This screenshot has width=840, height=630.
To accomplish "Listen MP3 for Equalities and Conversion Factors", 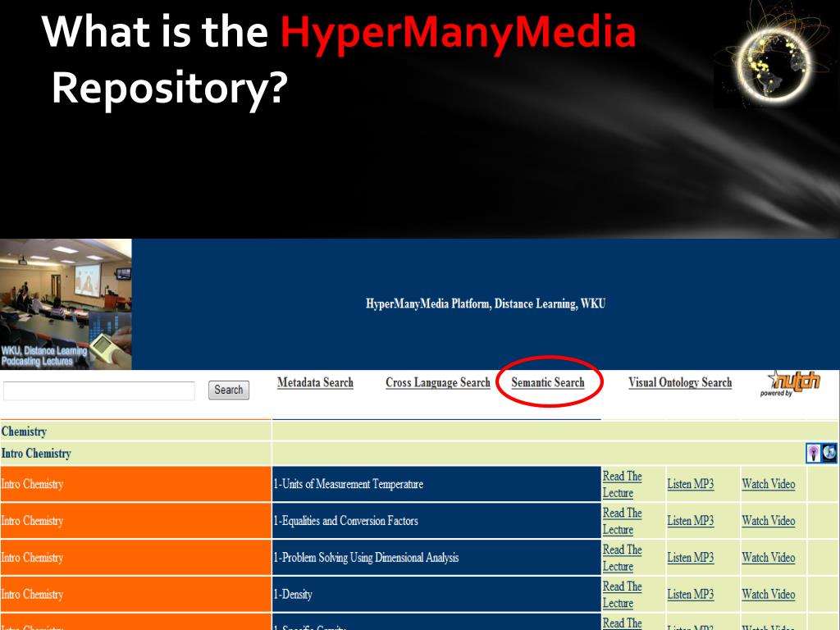I will (691, 521).
